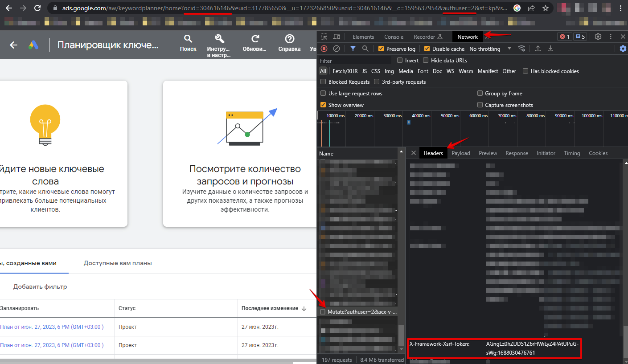Image resolution: width=628 pixels, height=364 pixels.
Task: Switch to the Console tab
Action: (394, 37)
